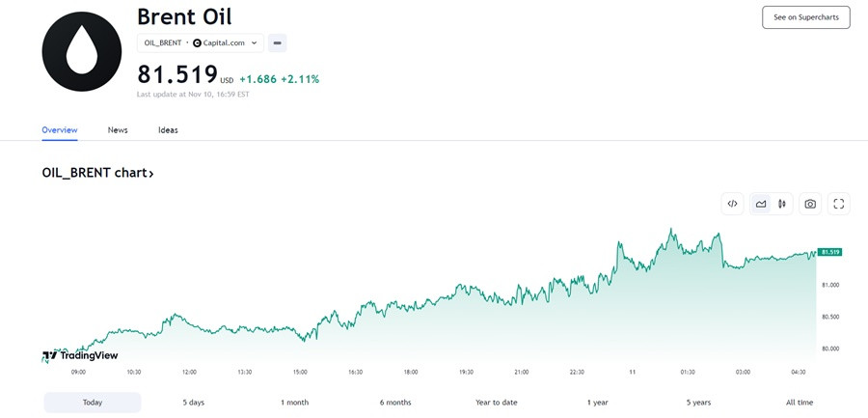Expand the OIL_BRENT Capital.com symbol dropdown
The width and height of the screenshot is (868, 418).
pyautogui.click(x=255, y=42)
